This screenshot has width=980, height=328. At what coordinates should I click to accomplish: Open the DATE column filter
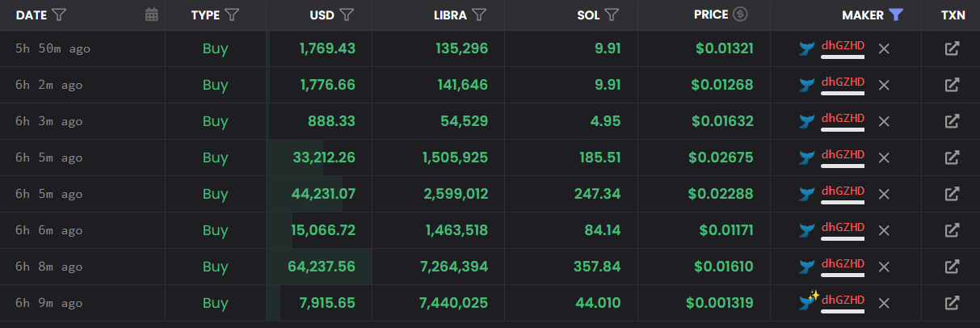click(58, 15)
